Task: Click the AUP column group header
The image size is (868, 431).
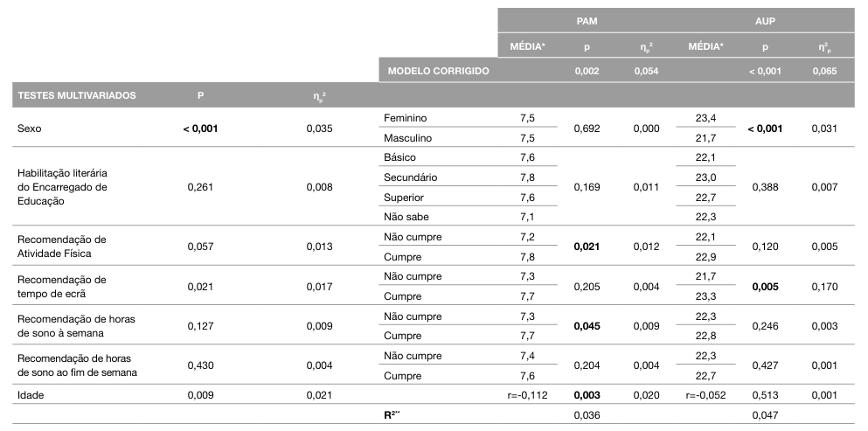Action: (x=765, y=19)
